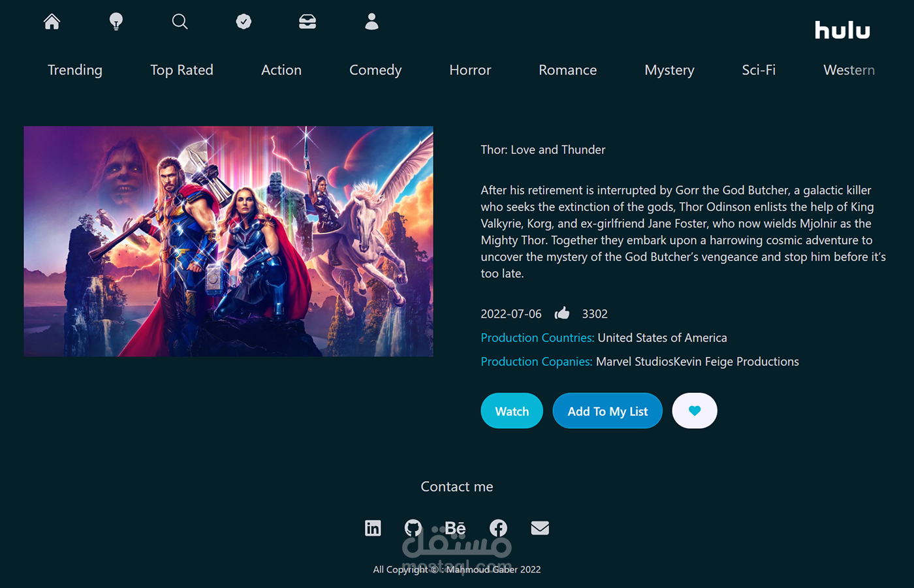Open the GitHub contact icon
The height and width of the screenshot is (588, 914).
(x=413, y=527)
